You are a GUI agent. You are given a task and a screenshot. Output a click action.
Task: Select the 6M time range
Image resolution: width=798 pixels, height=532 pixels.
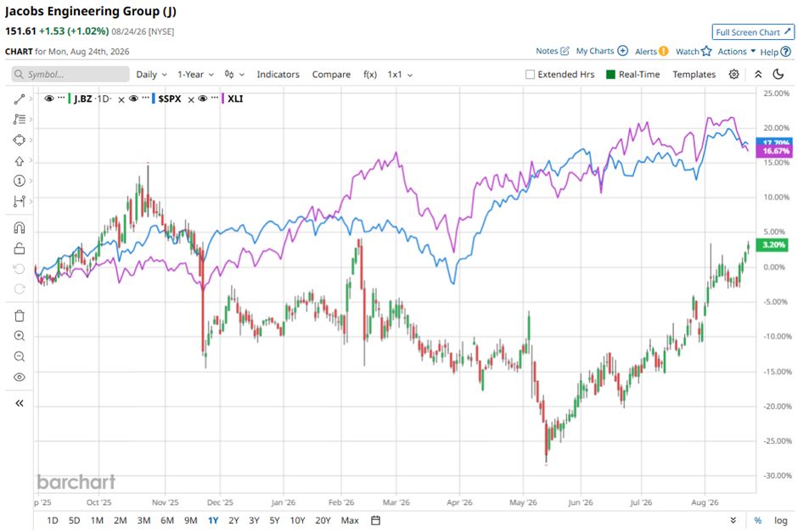pos(167,520)
